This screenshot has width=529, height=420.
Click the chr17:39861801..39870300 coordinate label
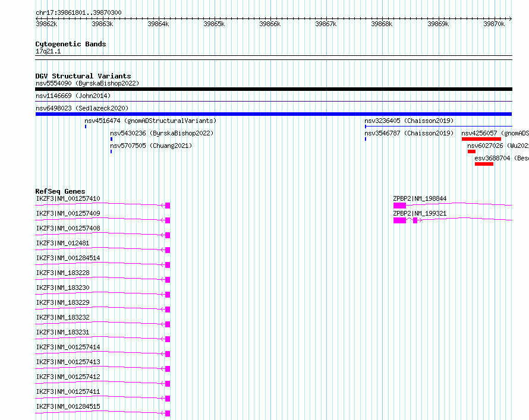point(78,12)
